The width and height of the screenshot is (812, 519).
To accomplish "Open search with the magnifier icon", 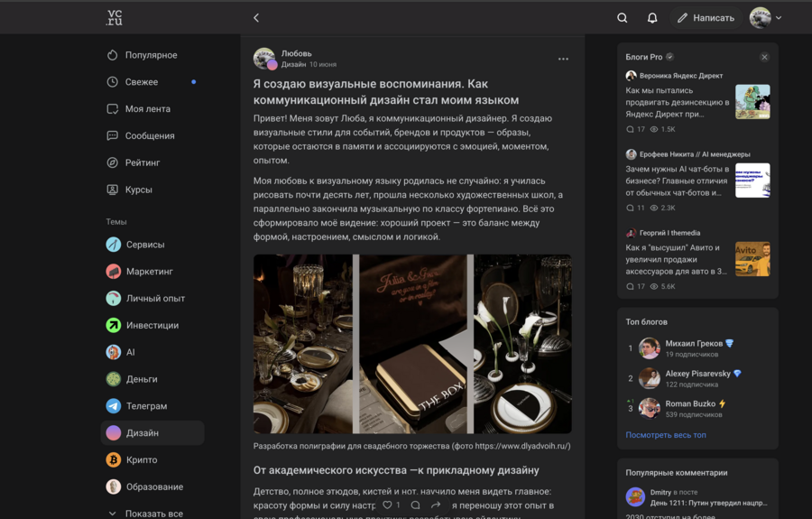I will click(622, 18).
